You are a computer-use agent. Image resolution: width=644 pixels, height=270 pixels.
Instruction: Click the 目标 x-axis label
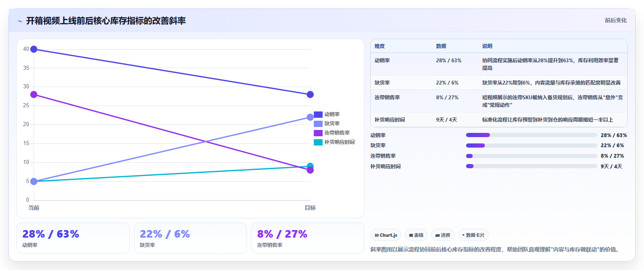click(310, 208)
